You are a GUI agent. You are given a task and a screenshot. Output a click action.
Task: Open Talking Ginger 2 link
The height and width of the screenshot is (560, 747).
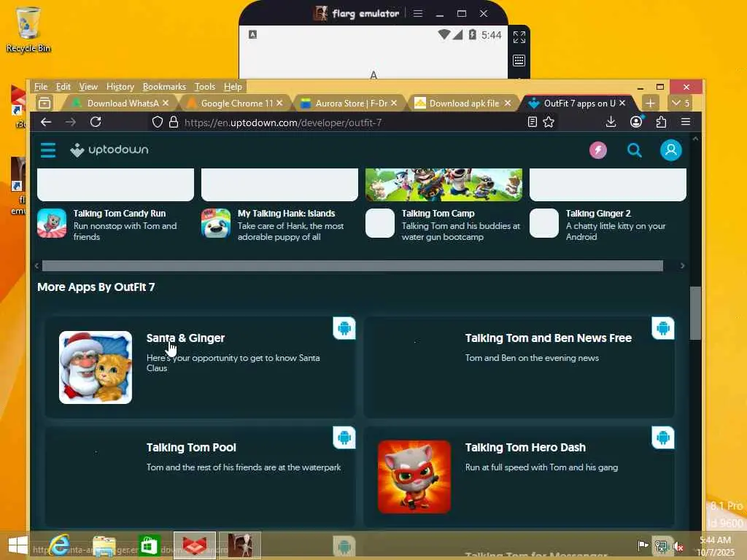598,214
